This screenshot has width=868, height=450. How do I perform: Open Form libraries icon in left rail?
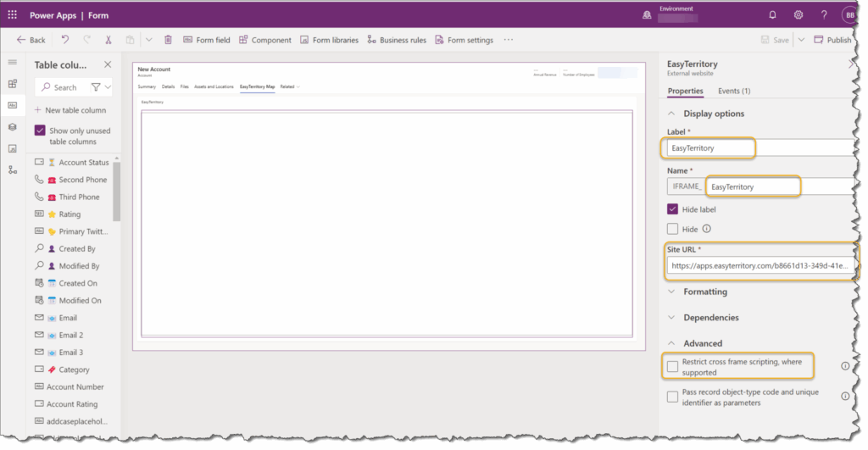coord(13,148)
